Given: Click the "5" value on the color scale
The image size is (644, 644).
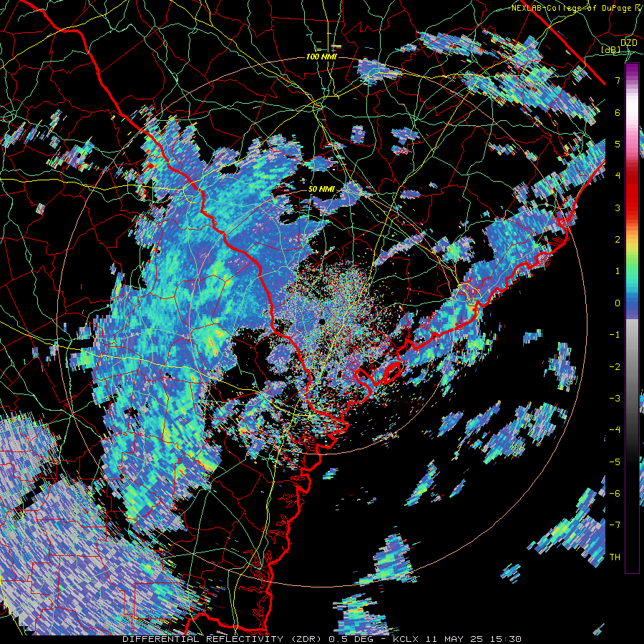Looking at the screenshot, I should coord(618,144).
